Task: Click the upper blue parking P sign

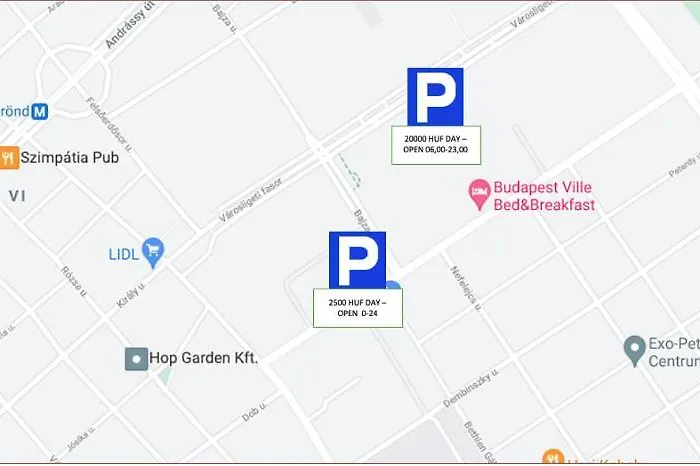Action: tap(435, 97)
